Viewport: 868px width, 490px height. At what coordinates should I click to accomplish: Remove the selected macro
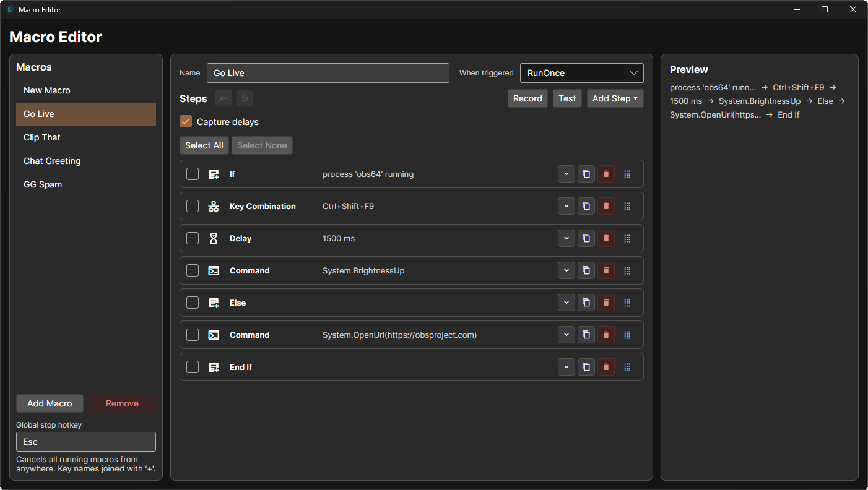pyautogui.click(x=122, y=403)
